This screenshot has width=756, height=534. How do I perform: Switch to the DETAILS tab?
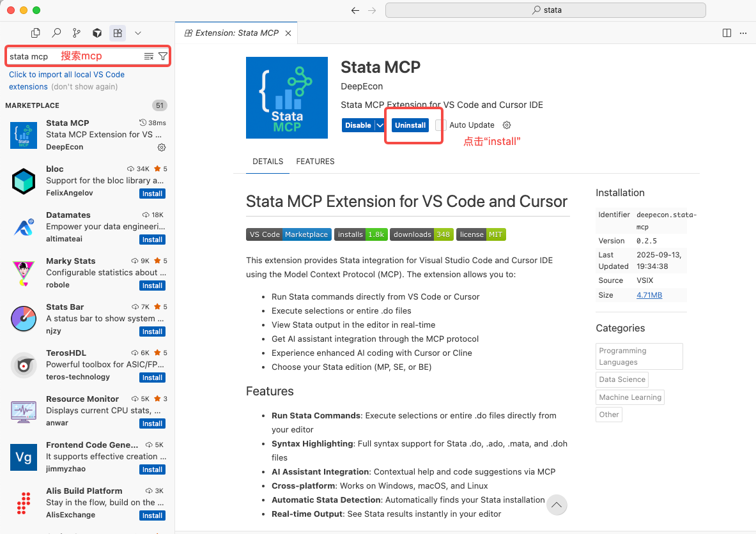click(268, 162)
